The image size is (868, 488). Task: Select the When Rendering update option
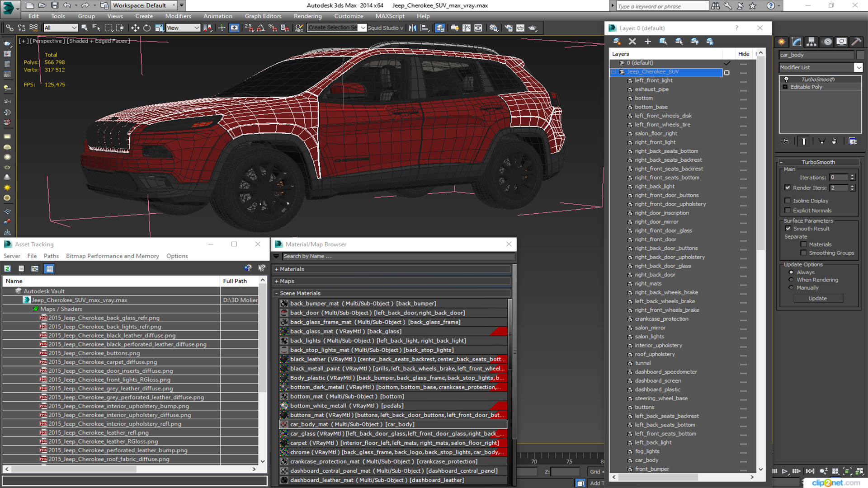791,280
